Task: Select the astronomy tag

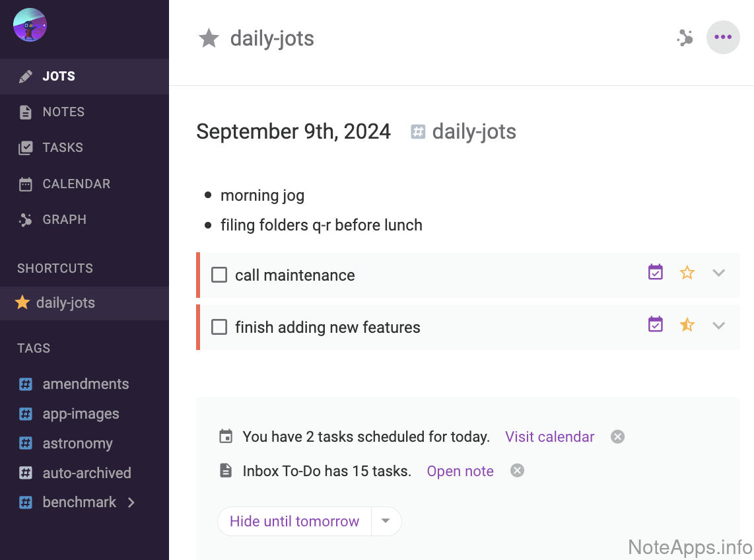Action: pyautogui.click(x=77, y=444)
